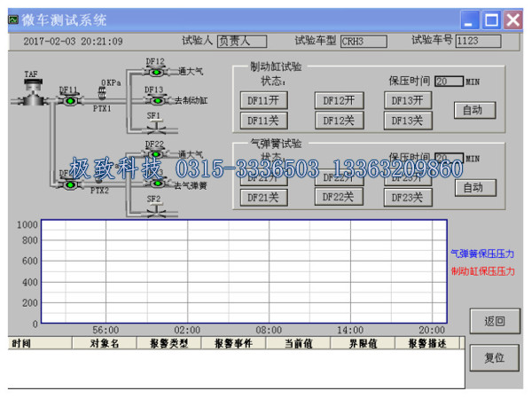This screenshot has height=399, width=532.
Task: Focus the 试验车号 field showing 1123
Action: click(x=478, y=41)
